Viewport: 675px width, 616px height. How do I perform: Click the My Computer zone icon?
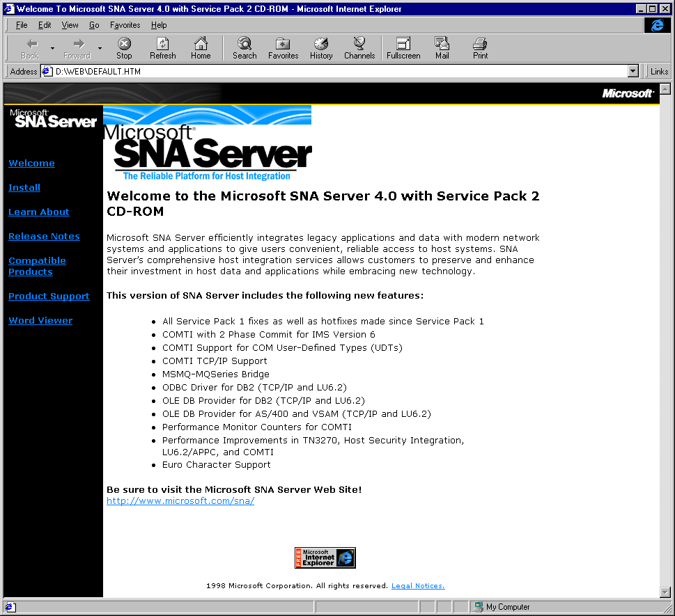point(478,607)
